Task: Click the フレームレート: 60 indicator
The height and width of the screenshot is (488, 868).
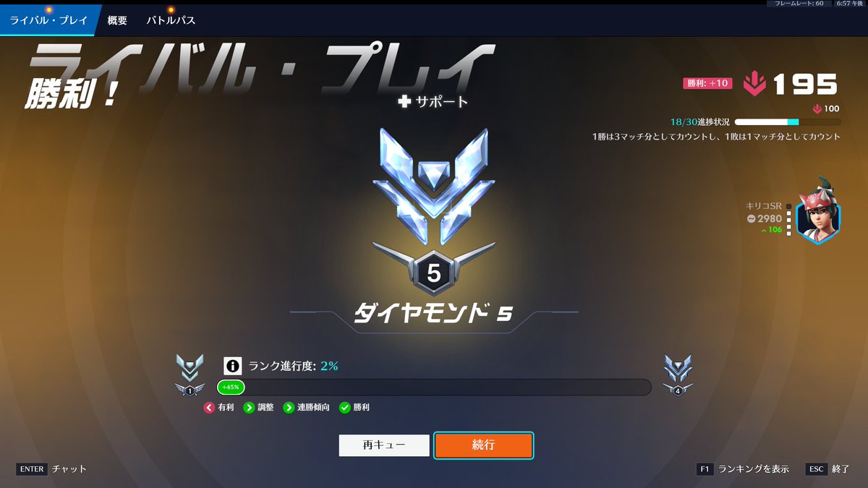Action: 799,4
